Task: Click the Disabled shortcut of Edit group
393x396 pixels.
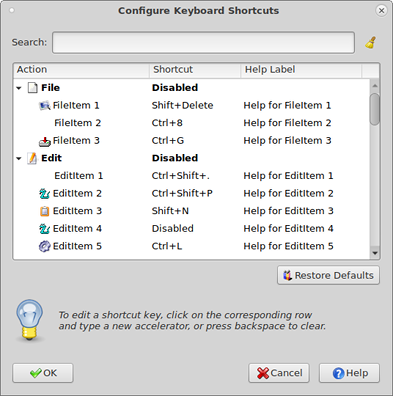Action: (175, 158)
